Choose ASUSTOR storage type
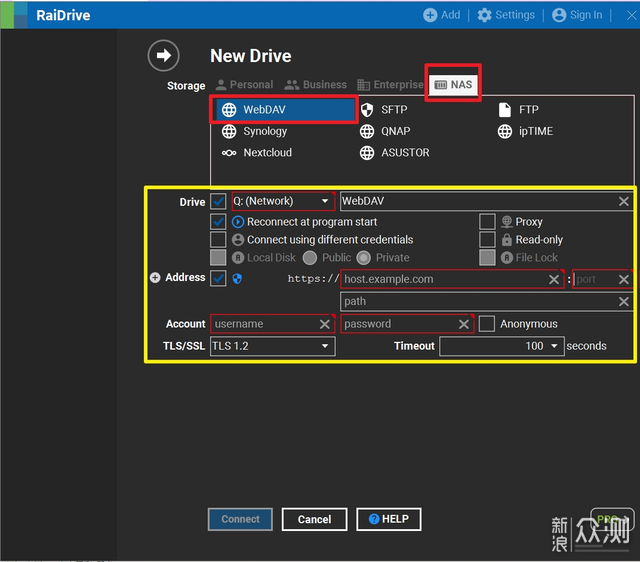Viewport: 640px width, 562px height. (394, 153)
